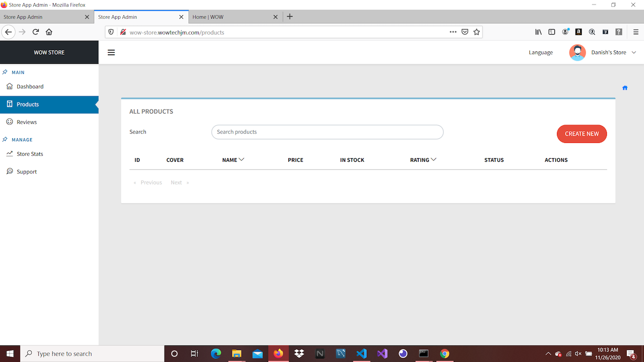Open Store Stats from sidebar
The image size is (644, 362).
tap(30, 154)
